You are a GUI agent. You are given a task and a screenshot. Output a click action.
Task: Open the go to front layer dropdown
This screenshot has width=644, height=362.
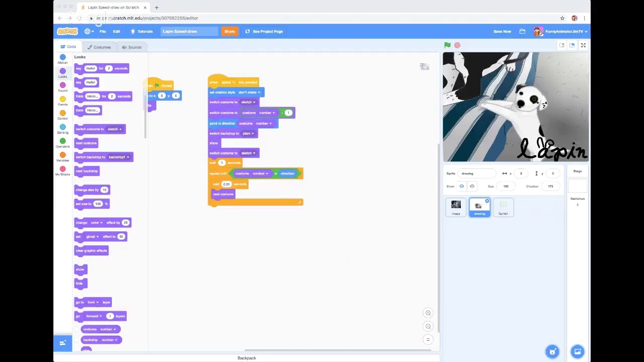[93, 302]
